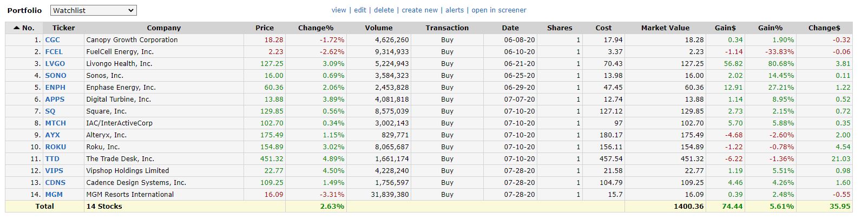
Task: Sort table by Price column header
Action: (x=265, y=28)
